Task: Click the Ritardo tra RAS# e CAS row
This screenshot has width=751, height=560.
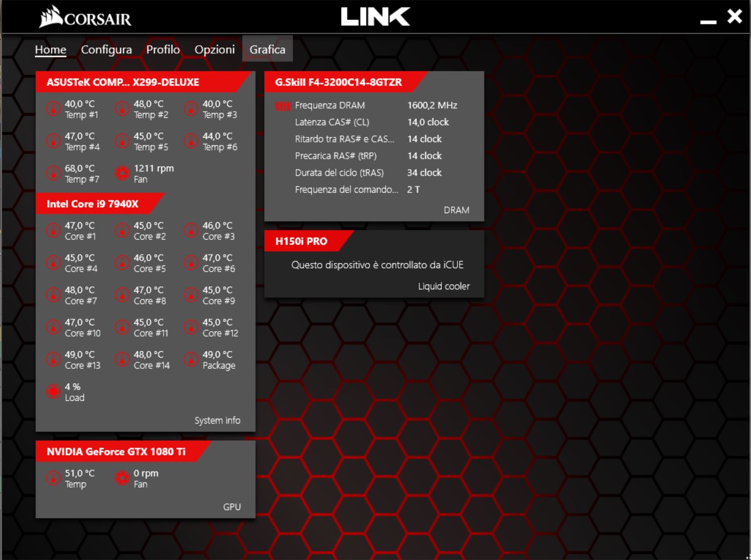Action: coord(368,139)
